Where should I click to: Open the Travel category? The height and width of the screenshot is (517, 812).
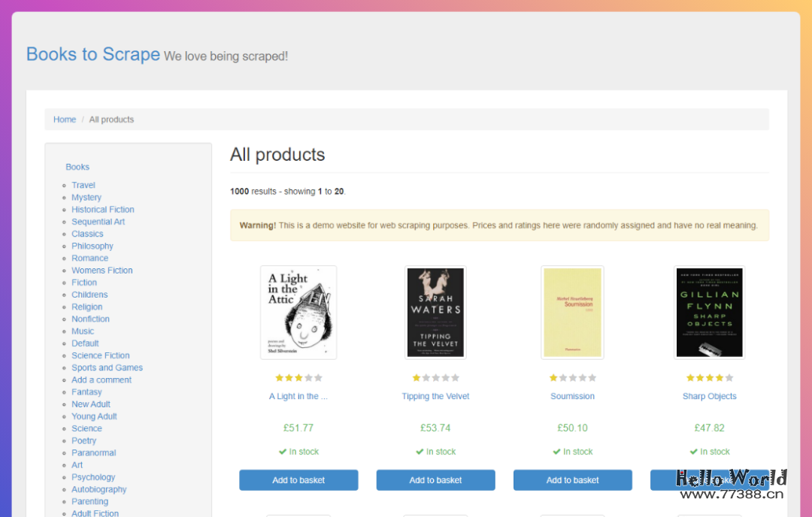[x=83, y=185]
